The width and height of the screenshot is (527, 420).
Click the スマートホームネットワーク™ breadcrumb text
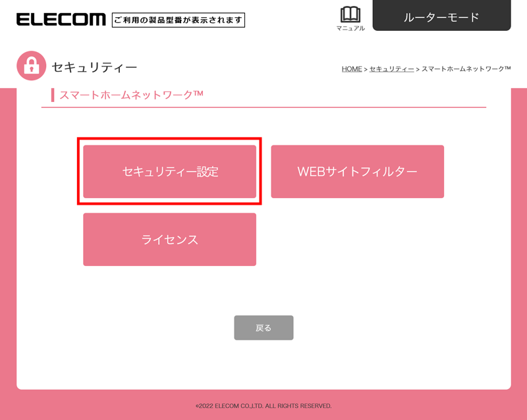466,69
